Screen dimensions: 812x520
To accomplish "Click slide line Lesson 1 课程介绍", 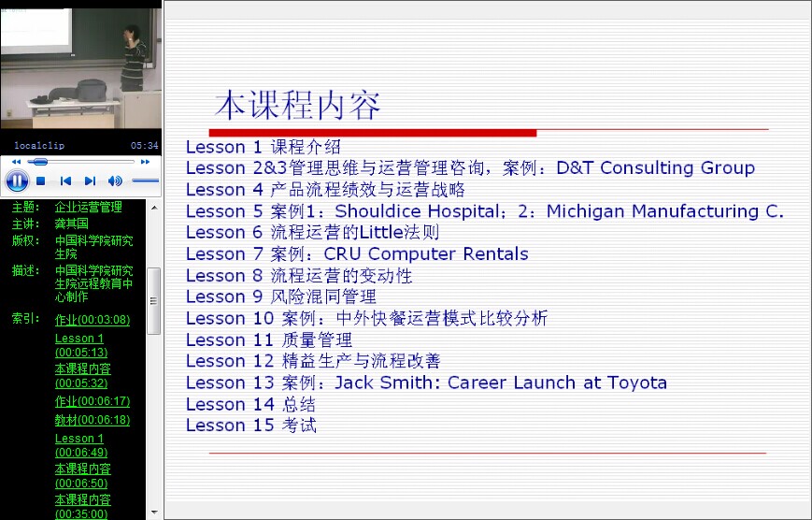I will click(264, 147).
